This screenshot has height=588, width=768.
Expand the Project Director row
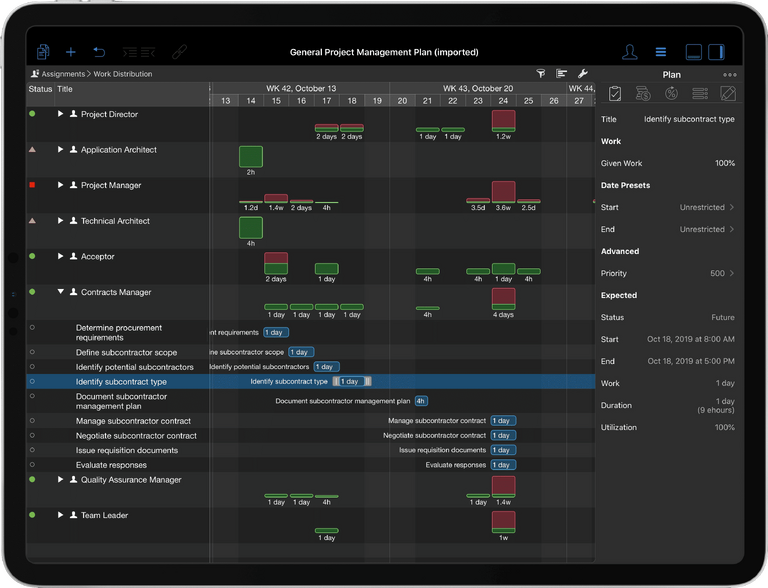tap(60, 115)
